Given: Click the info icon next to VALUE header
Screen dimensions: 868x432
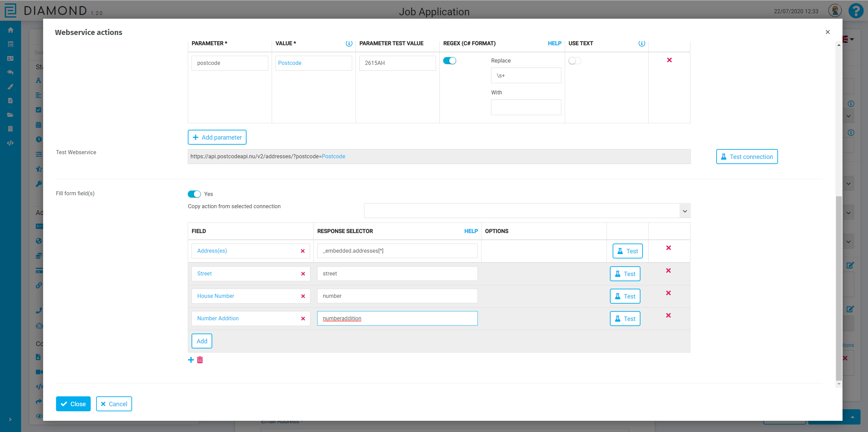Looking at the screenshot, I should 349,43.
